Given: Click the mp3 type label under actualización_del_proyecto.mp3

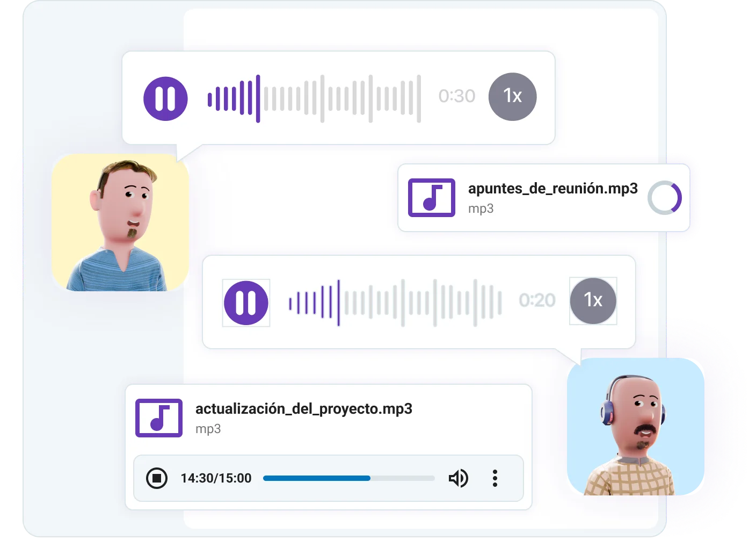Looking at the screenshot, I should tap(208, 429).
